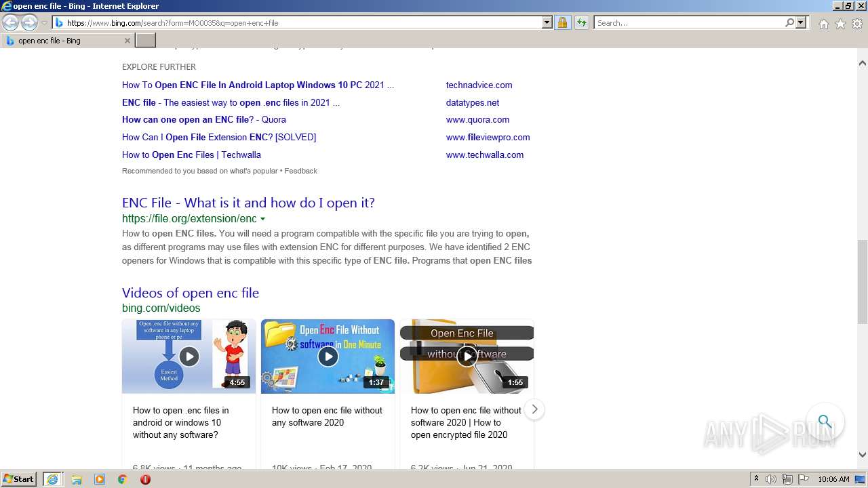Screen dimensions: 868x488
Task: Open Favorites star icon
Action: coord(840,24)
